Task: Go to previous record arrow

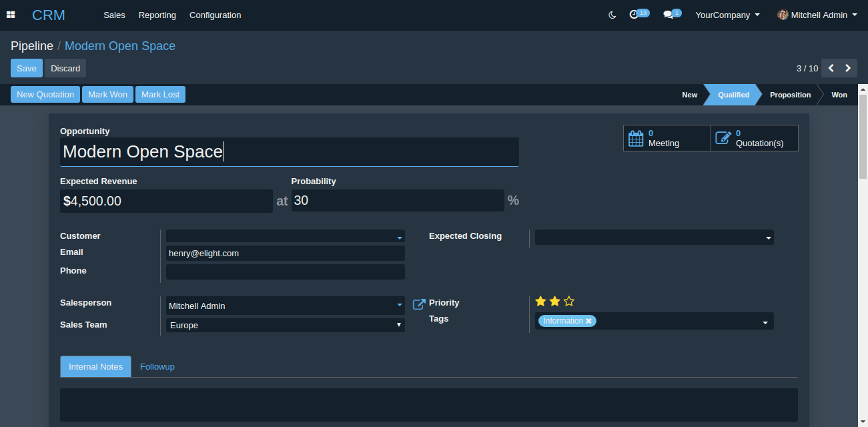Action: point(831,68)
